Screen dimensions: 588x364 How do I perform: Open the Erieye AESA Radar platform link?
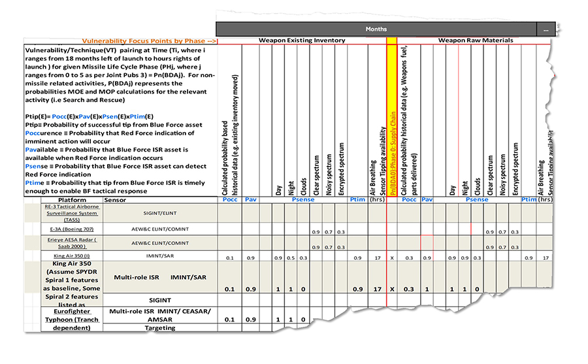[73, 244]
